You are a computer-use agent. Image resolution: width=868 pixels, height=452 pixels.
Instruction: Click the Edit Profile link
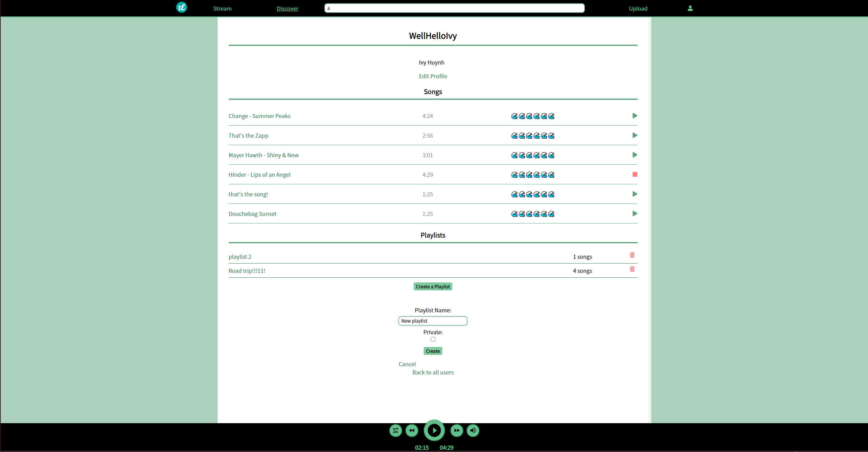[x=433, y=76]
